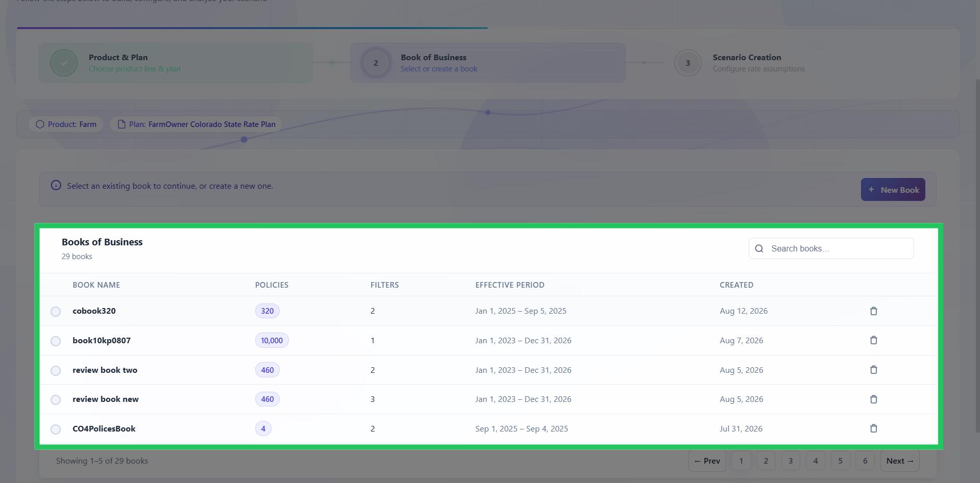This screenshot has width=980, height=483.
Task: Open page 5 of books
Action: (840, 461)
